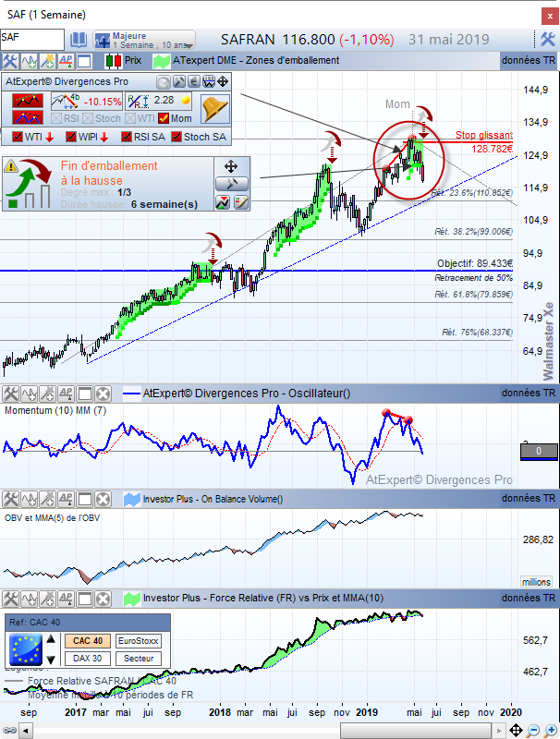Open the hammer settings in the emballement panel
This screenshot has height=739, width=560.
point(231,184)
